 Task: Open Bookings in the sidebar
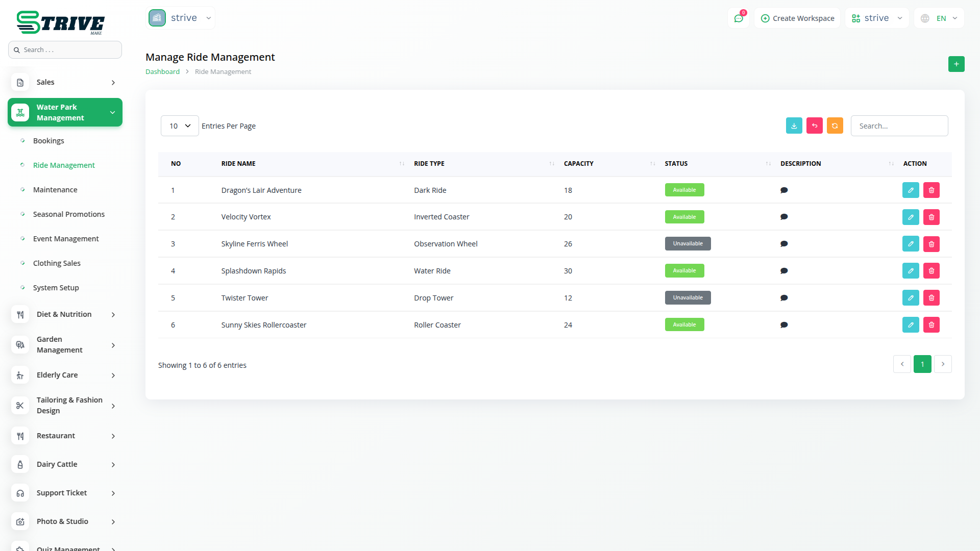pos(48,141)
